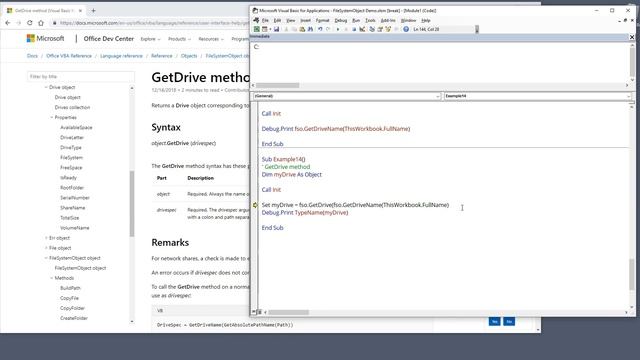Open the Window menu in VBA editor
This screenshot has height=360, width=640.
pyautogui.click(x=408, y=20)
